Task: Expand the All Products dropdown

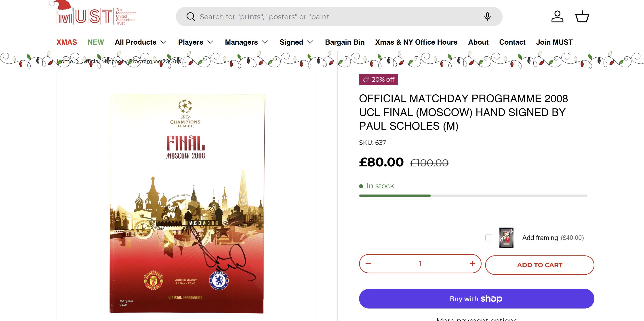Action: click(141, 42)
